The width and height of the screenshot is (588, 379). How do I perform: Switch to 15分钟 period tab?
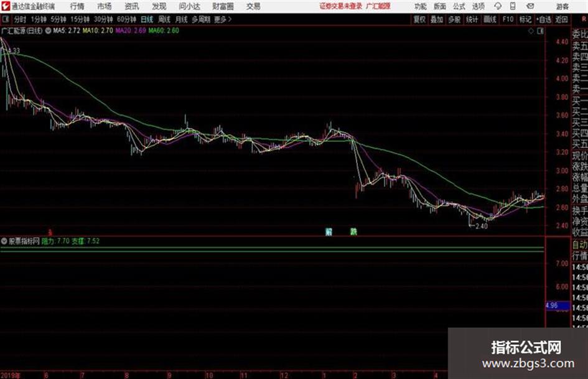[80, 19]
